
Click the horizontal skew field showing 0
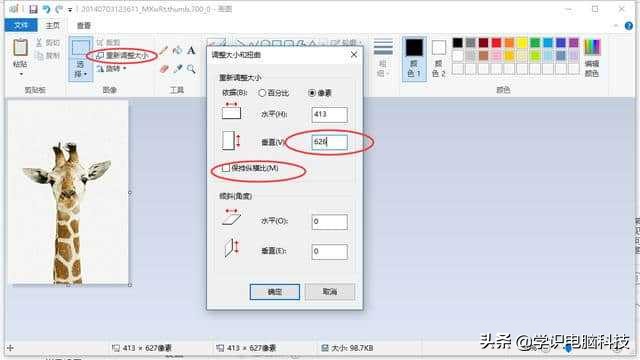pos(329,222)
